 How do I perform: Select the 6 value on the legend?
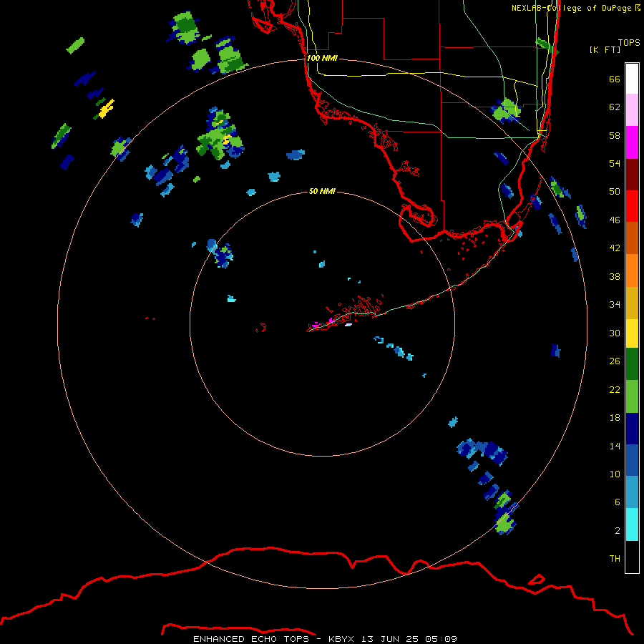click(x=617, y=502)
